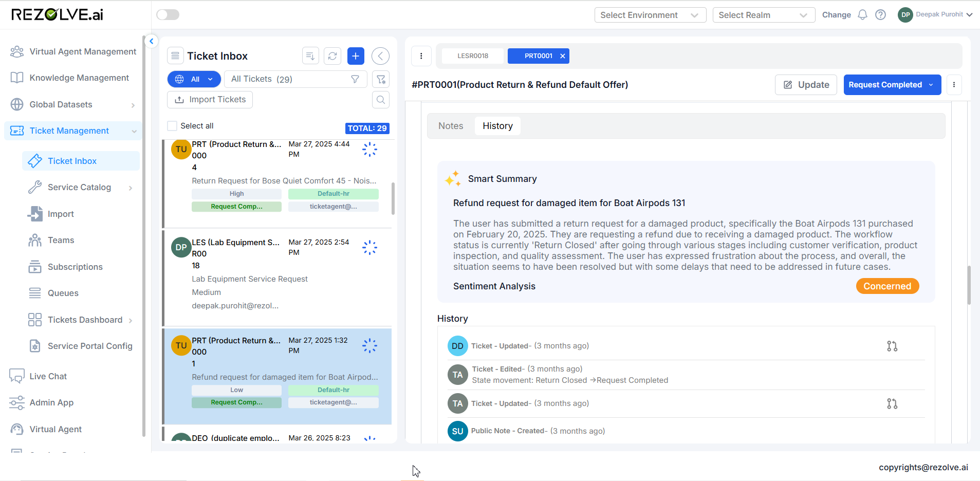Open Knowledge Management

tap(69, 78)
